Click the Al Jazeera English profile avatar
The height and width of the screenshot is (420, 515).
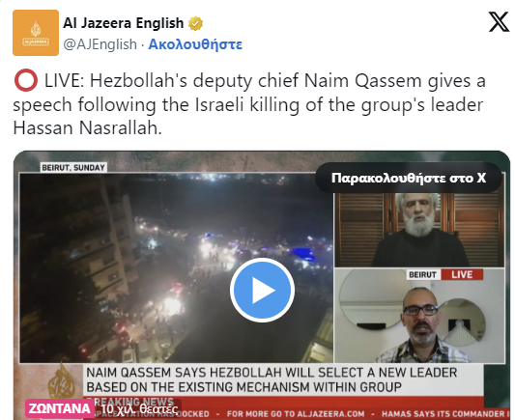[x=36, y=33]
